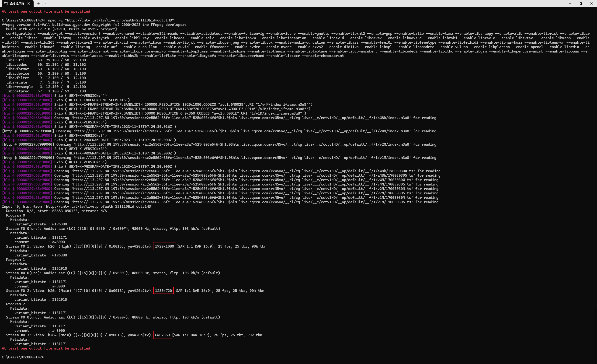Image resolution: width=597 pixels, height=364 pixels.
Task: Click the minimize icon in the title bar
Action: pos(570,4)
